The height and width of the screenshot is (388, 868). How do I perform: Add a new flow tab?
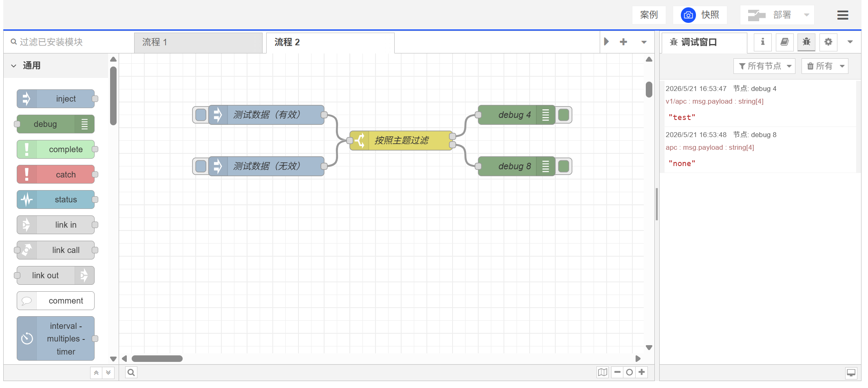tap(623, 42)
